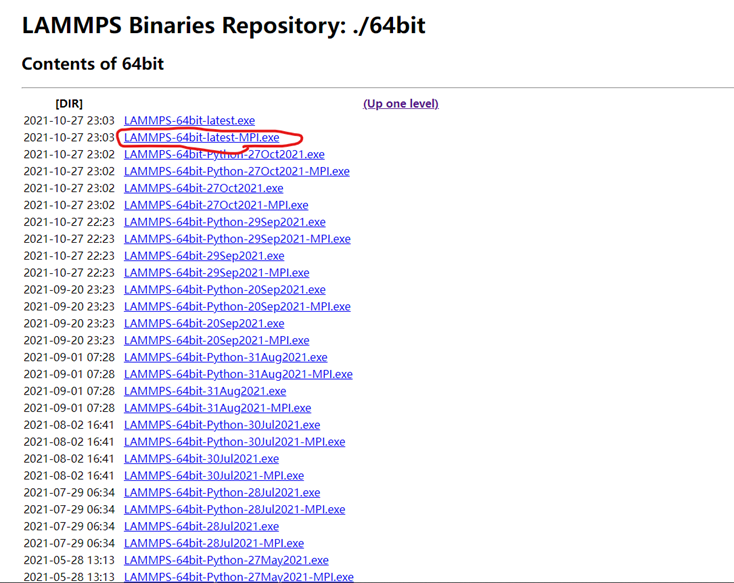Open LAMMPS-64bit-Python-27May2021-MPI.exe link
The height and width of the screenshot is (583, 734).
(239, 576)
